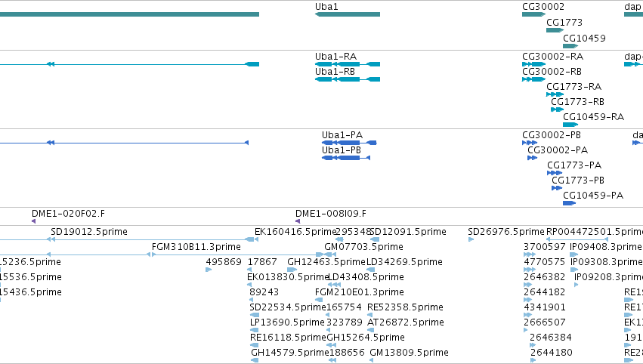Select the CG30002-RA transcript label
643x364 pixels.
[552, 56]
